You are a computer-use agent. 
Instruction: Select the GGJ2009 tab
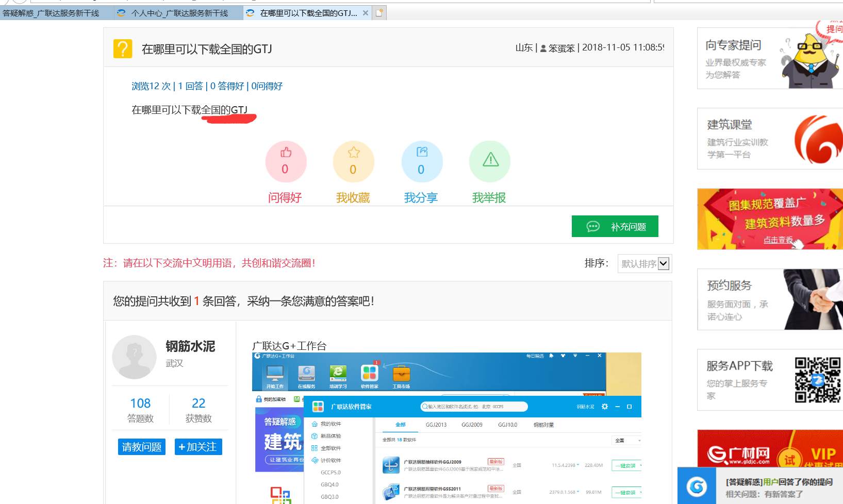tap(472, 425)
